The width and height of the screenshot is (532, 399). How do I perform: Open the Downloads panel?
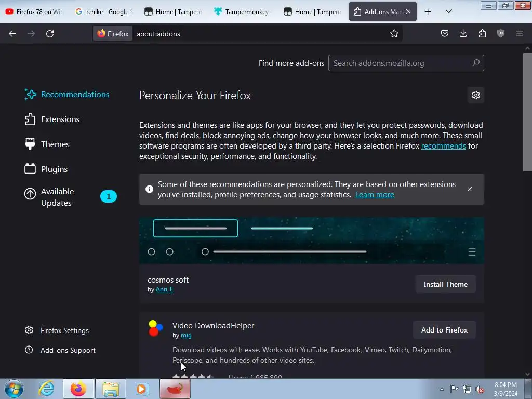point(463,34)
